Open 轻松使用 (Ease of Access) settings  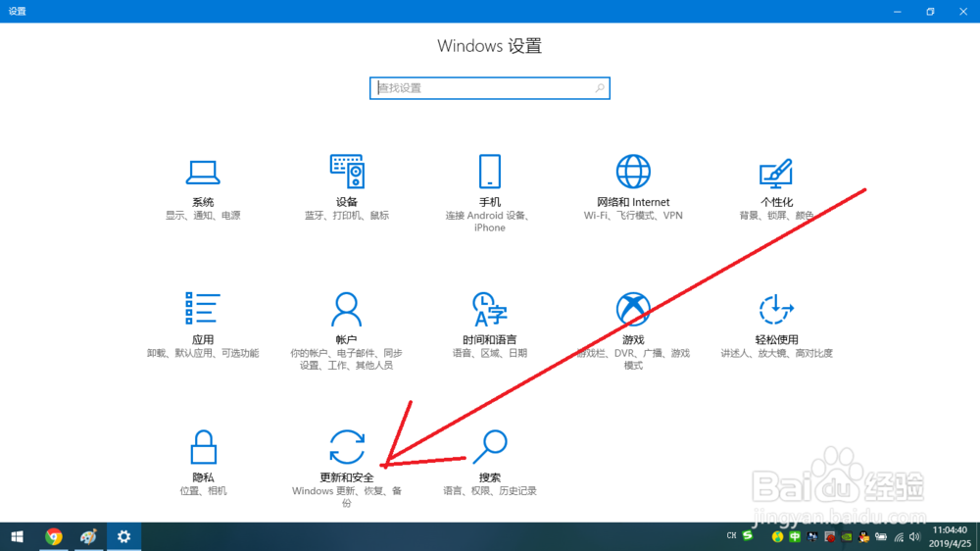pos(776,326)
